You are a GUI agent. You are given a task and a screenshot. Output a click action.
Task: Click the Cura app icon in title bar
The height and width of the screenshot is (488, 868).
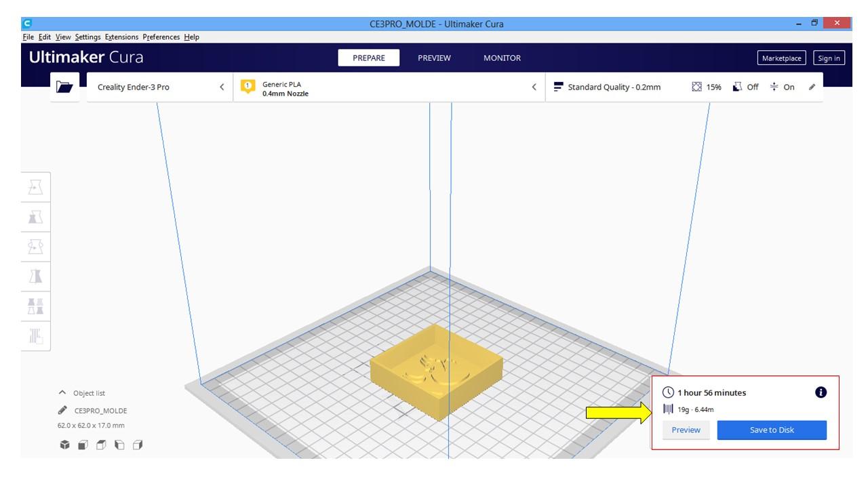click(x=27, y=24)
